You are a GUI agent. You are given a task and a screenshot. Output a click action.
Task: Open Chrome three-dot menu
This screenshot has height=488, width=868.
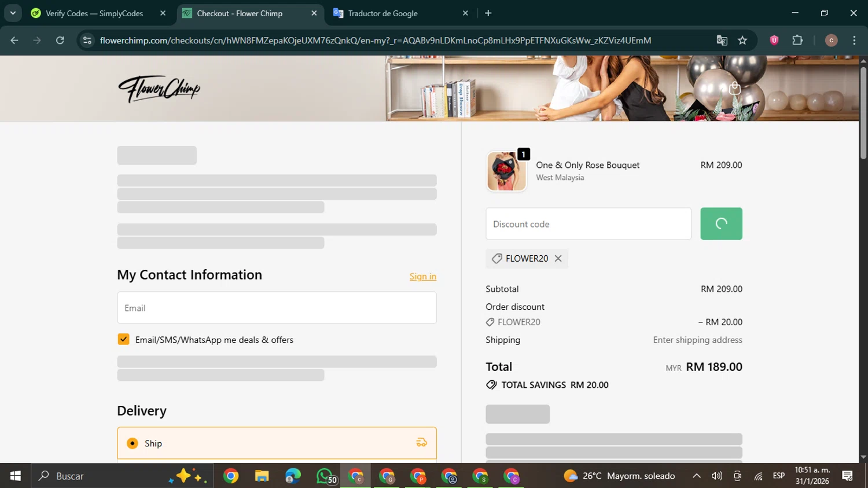[x=854, y=41]
